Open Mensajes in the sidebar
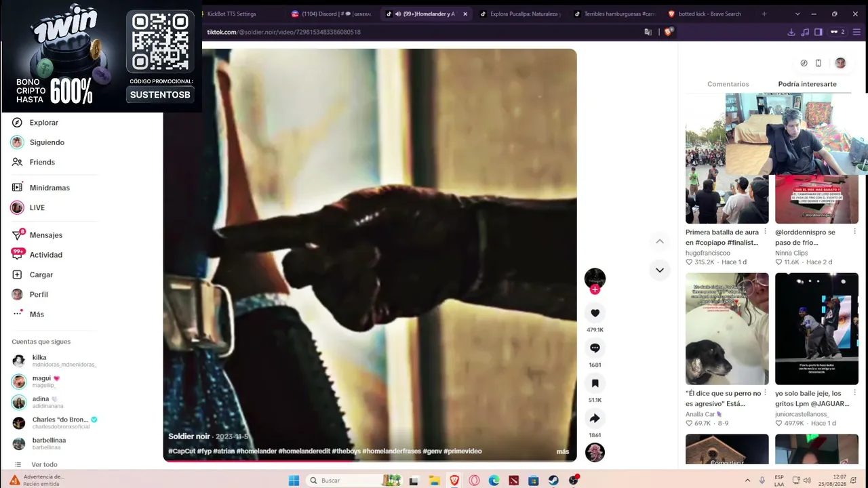 pyautogui.click(x=45, y=235)
